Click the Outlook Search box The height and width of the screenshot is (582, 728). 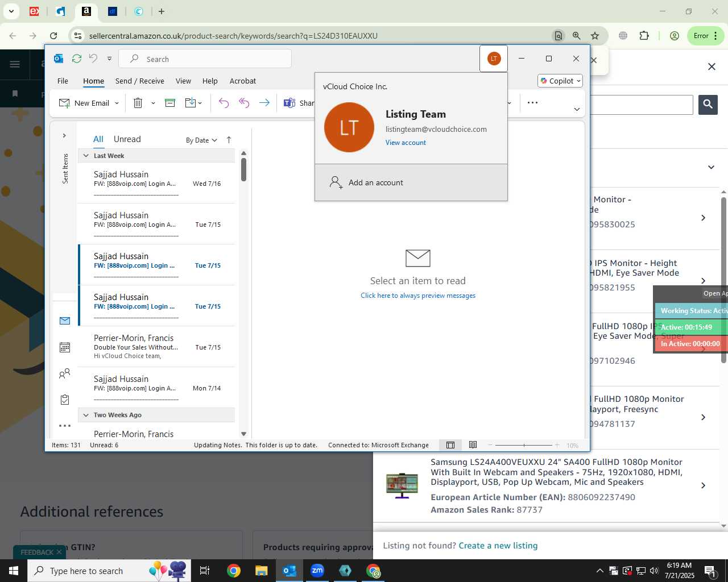205,59
